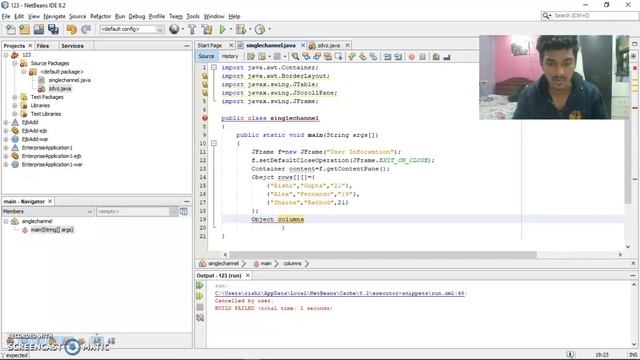This screenshot has height=360, width=640.
Task: Click the Shift Line Right editor icon
Action: 398,57
